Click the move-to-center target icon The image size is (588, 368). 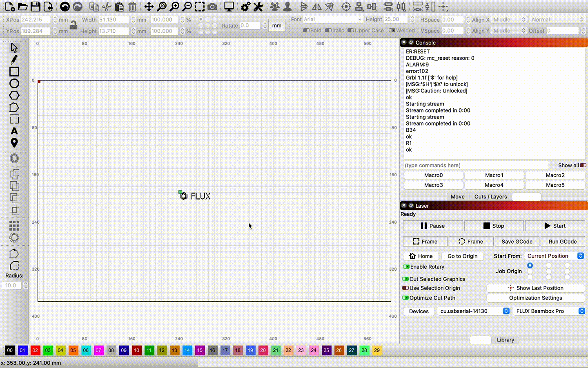[346, 7]
